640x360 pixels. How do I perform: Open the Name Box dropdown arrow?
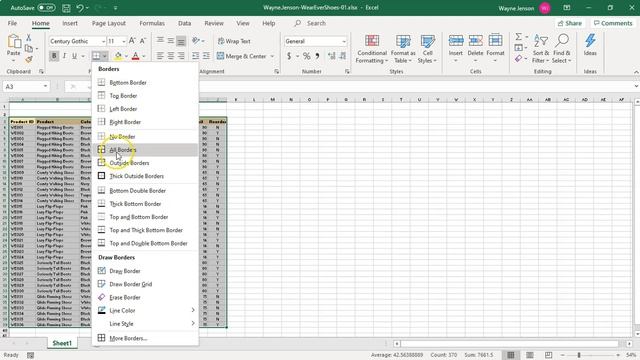pyautogui.click(x=45, y=86)
